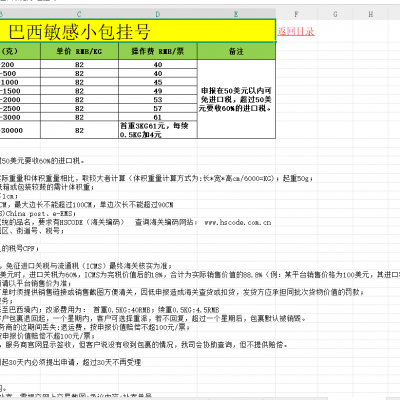The width and height of the screenshot is (400, 400).
Task: Click the note about 体积重量计算方式
Action: (157, 178)
